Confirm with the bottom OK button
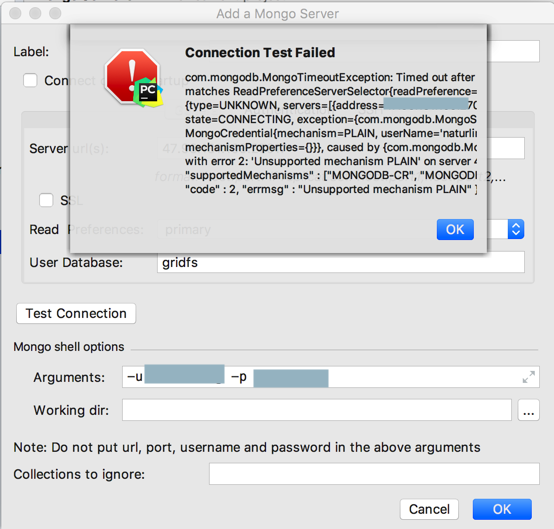The image size is (554, 529). pyautogui.click(x=502, y=509)
